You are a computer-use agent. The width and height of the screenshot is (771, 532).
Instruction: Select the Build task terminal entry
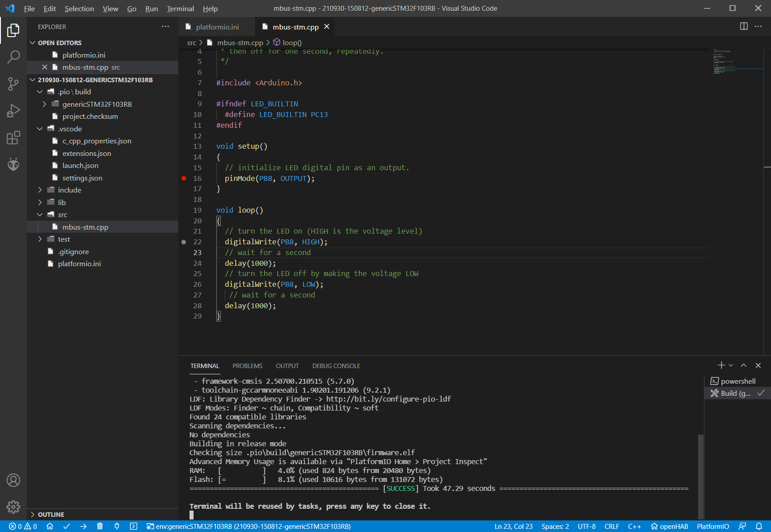(x=737, y=393)
